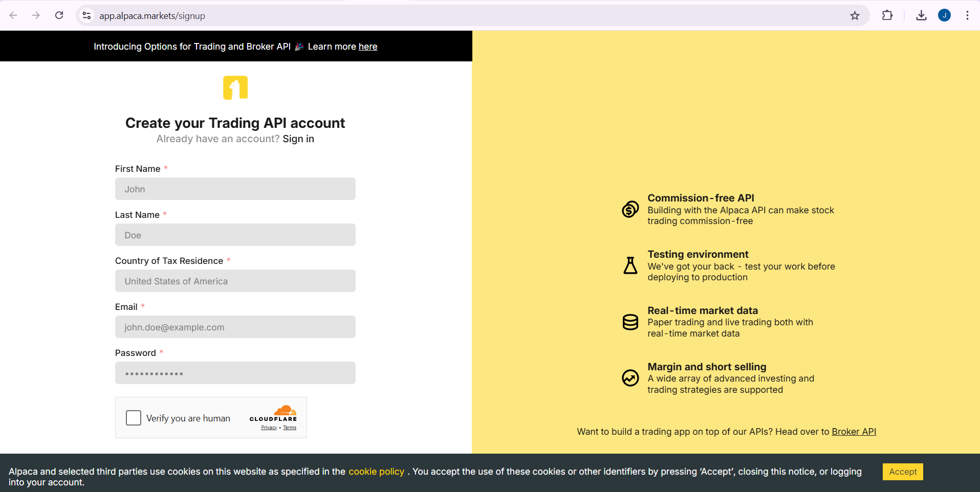
Task: Open site information icon in address bar
Action: (87, 16)
